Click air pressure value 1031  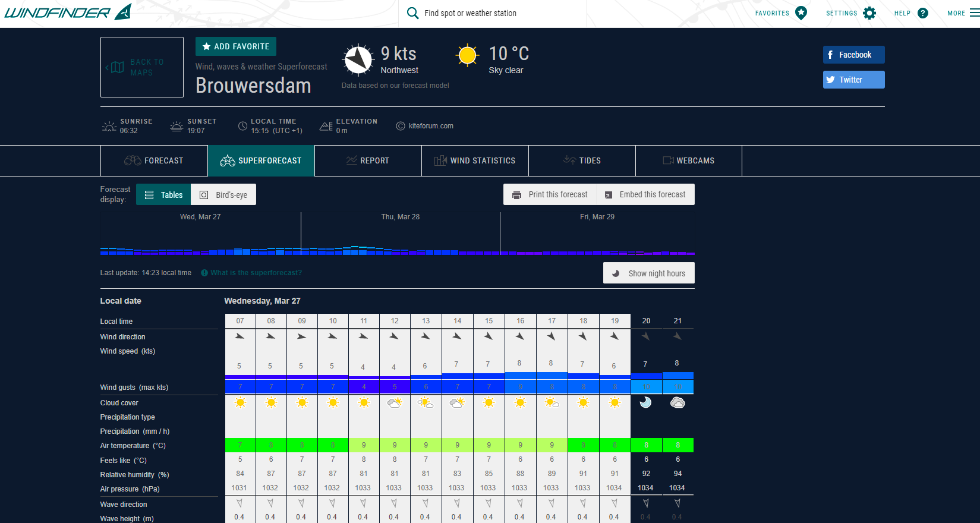point(240,488)
